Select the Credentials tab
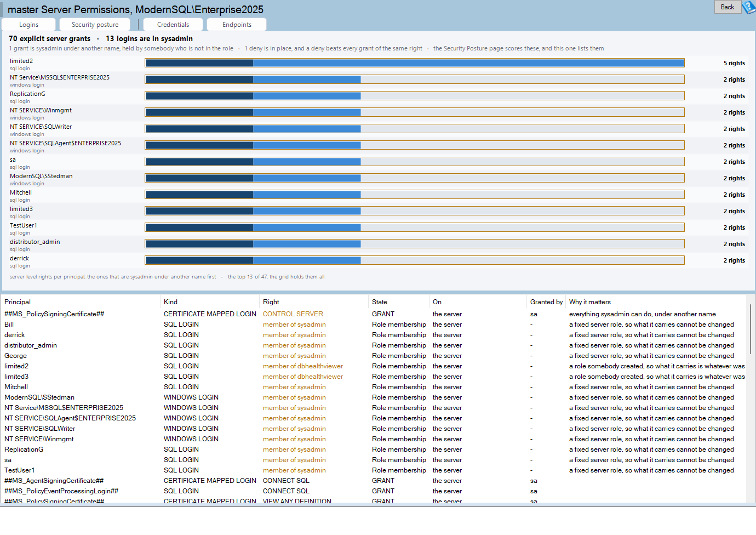The height and width of the screenshot is (535, 756). point(173,25)
